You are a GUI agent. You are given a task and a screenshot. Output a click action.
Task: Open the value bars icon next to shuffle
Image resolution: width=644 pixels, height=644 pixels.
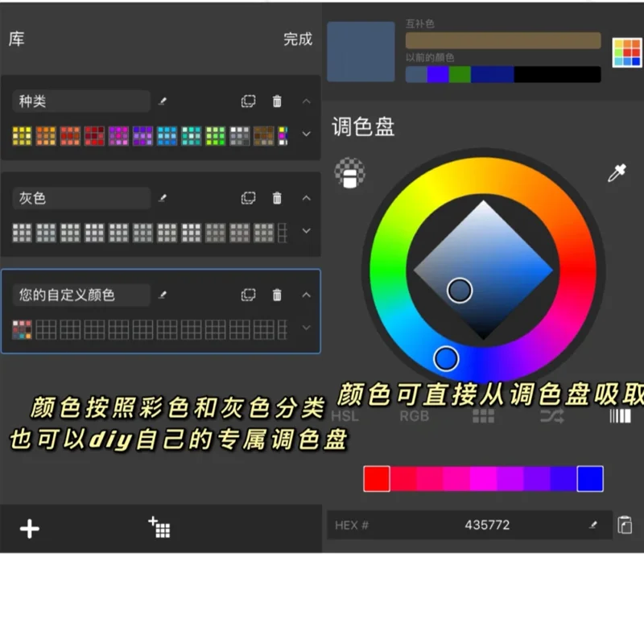pos(619,416)
